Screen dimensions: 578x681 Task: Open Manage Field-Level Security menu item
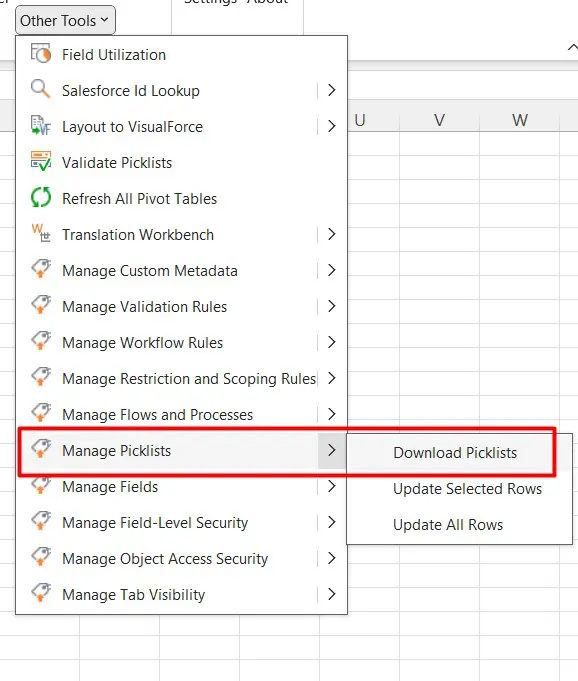coord(182,522)
